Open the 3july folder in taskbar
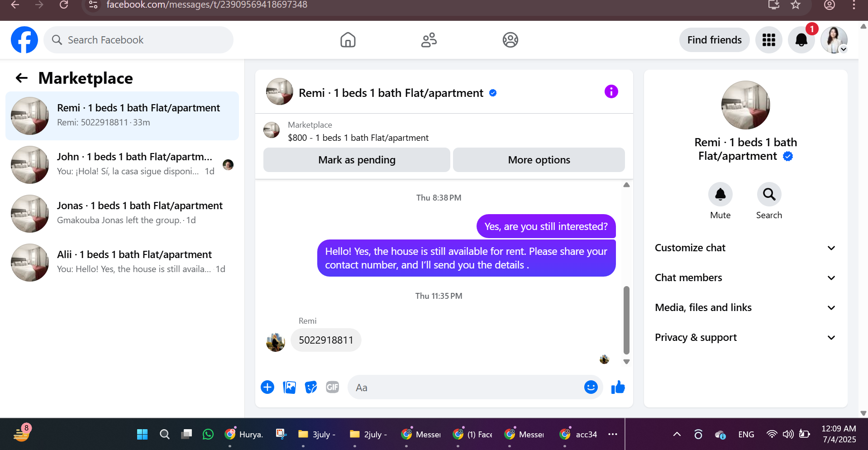 317,434
